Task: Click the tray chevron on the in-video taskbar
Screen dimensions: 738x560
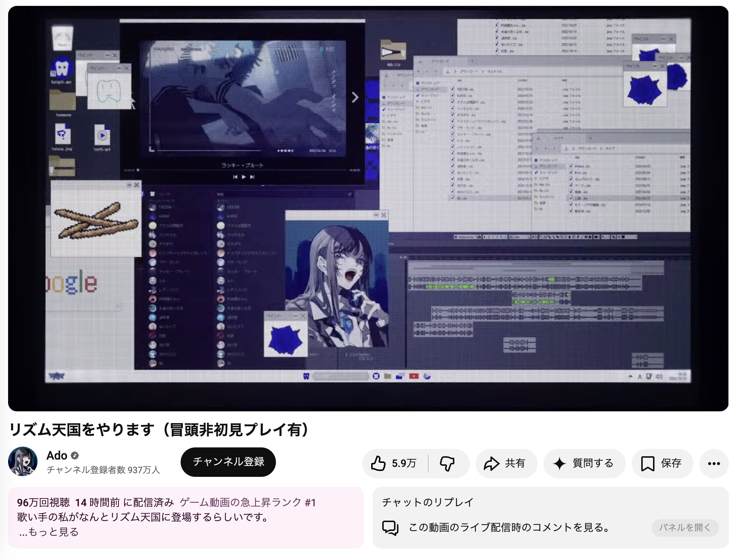Action: click(631, 376)
